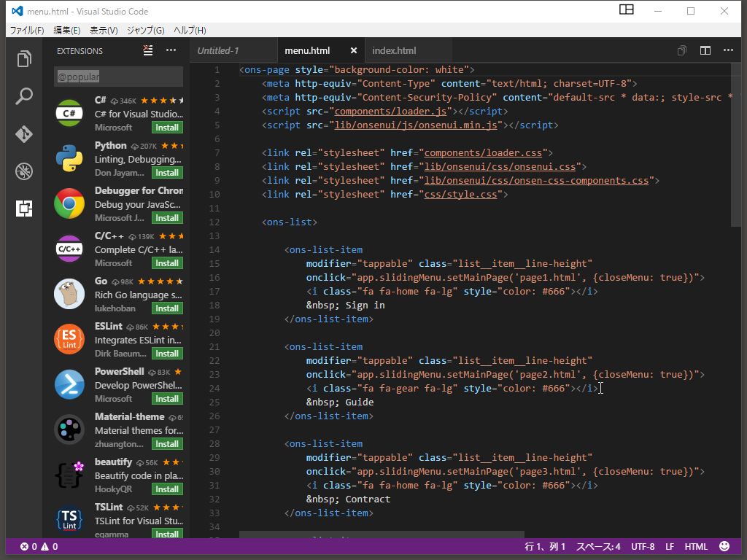Install the Material-theme extension
This screenshot has height=560, width=747.
[x=167, y=444]
